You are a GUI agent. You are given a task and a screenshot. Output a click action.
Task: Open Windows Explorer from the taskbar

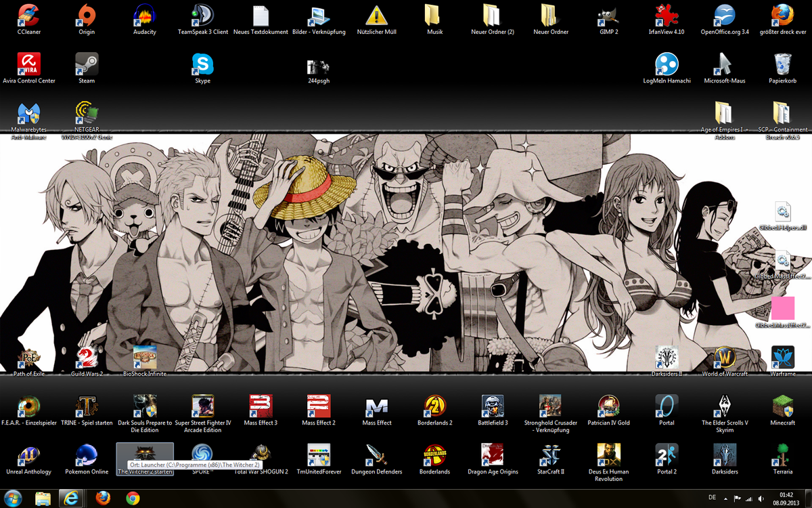[43, 498]
